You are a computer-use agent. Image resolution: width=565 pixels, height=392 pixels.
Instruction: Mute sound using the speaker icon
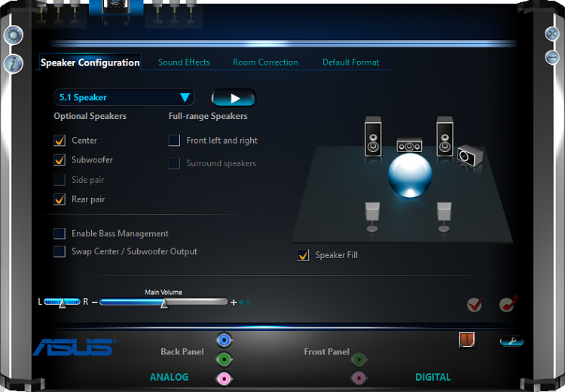(x=245, y=302)
